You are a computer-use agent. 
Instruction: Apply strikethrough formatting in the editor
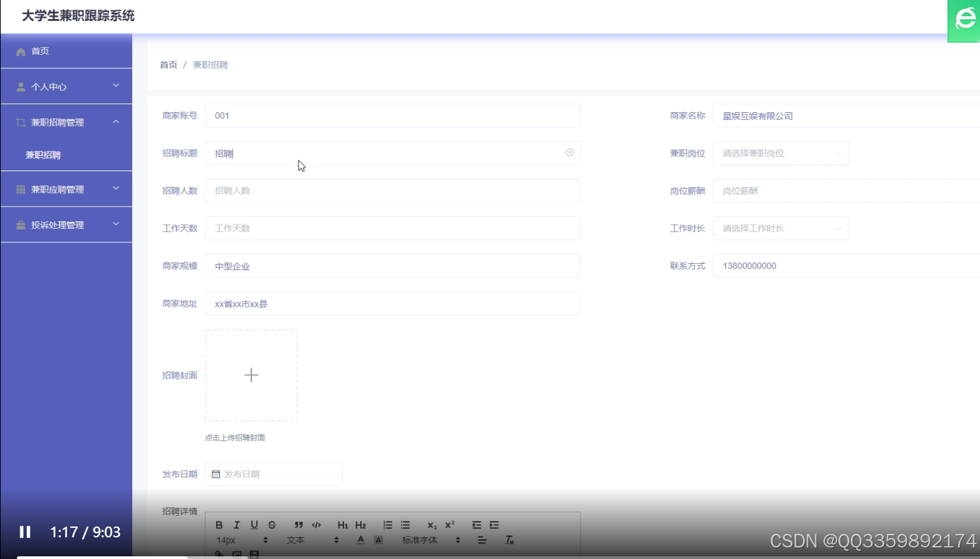click(x=272, y=525)
